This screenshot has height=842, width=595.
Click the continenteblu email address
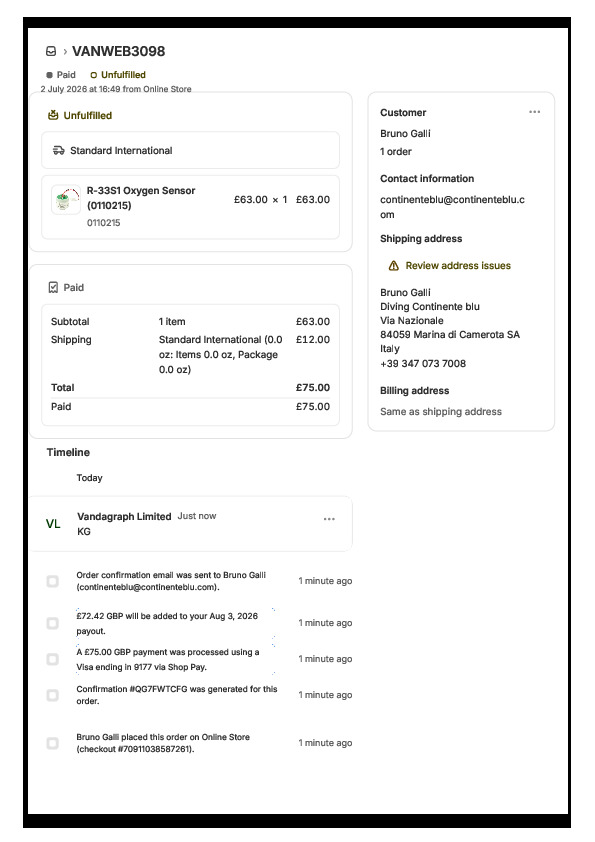452,207
